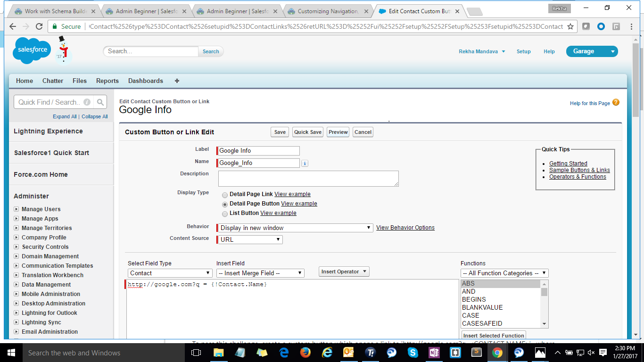Click the Quick Save button

(308, 132)
